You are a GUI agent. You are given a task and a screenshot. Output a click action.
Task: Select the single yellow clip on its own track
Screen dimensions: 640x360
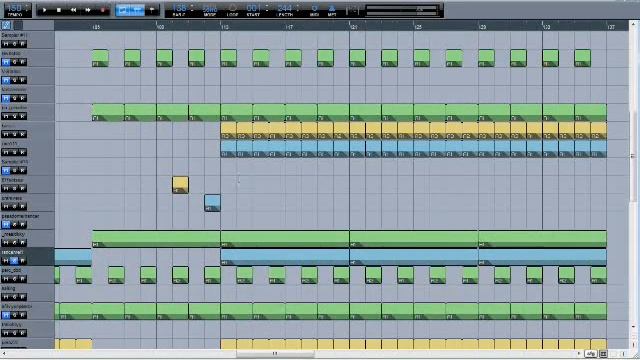(180, 185)
